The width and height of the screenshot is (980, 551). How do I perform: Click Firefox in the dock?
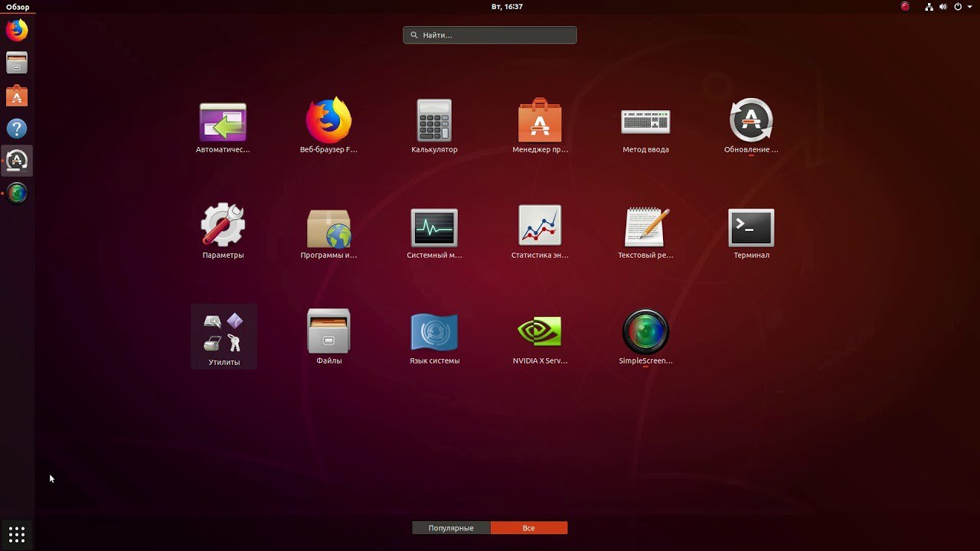coord(17,31)
